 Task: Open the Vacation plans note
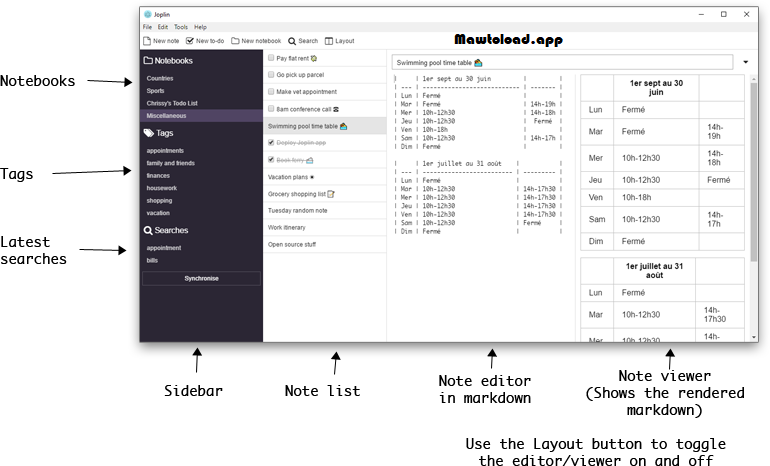(325, 177)
